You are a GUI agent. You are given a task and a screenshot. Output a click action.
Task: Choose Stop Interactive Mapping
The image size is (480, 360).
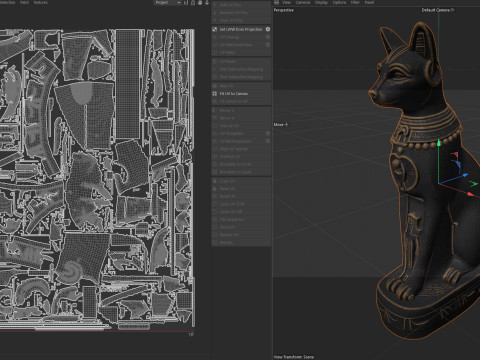point(241,77)
